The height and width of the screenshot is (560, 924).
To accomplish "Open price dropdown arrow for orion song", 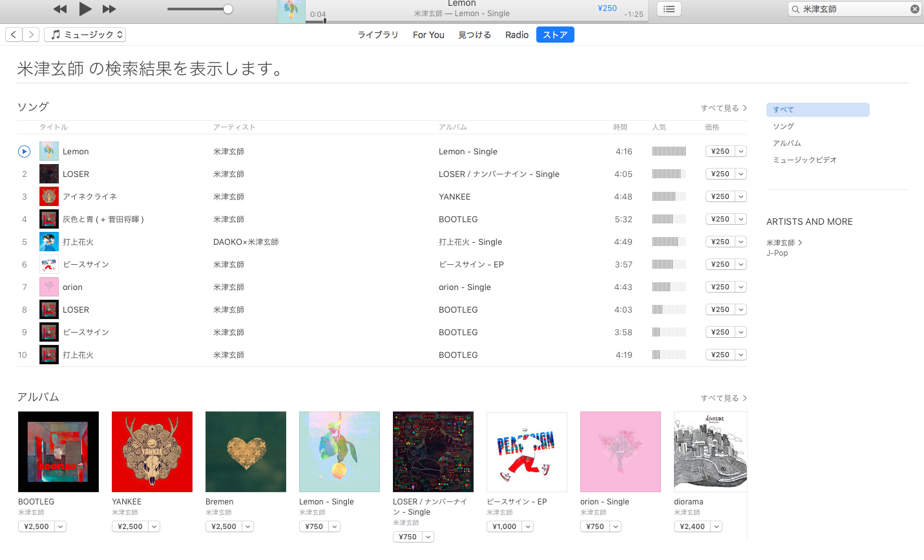I will (741, 287).
